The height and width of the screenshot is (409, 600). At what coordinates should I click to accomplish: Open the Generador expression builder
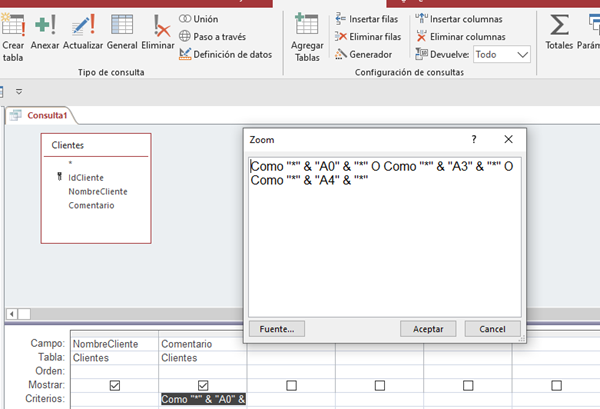tap(362, 54)
